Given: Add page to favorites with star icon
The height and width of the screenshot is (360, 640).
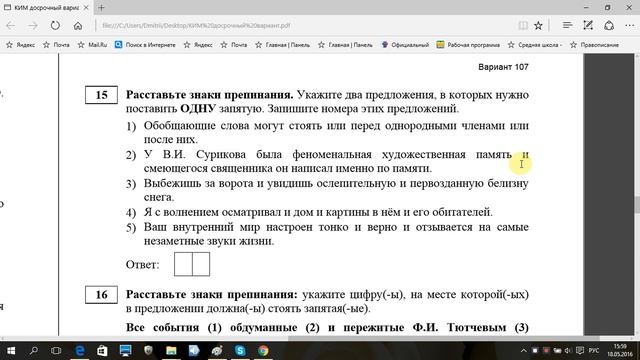Looking at the screenshot, I should pos(538,26).
